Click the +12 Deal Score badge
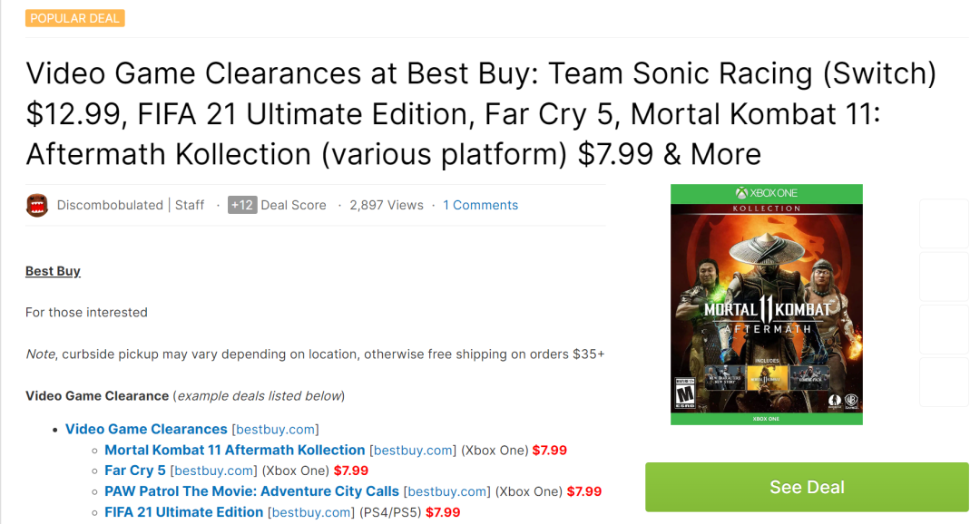Image resolution: width=980 pixels, height=524 pixels. [242, 205]
